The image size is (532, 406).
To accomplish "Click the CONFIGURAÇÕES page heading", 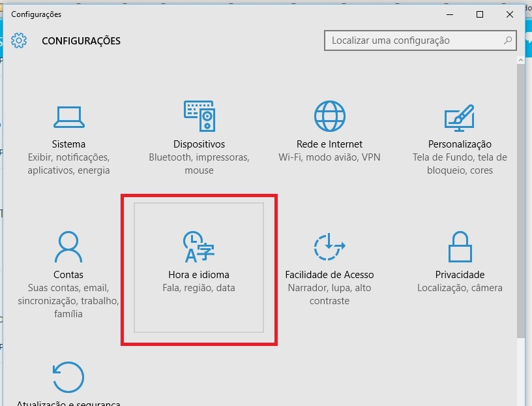I will tap(81, 40).
